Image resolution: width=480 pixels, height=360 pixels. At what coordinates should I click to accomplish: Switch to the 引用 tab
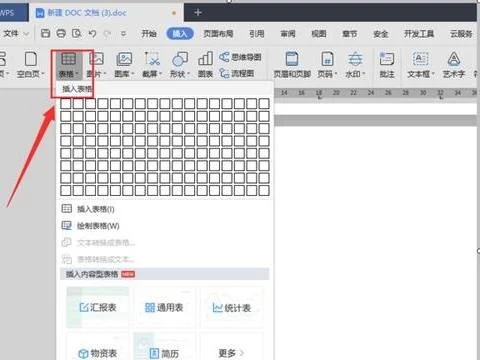(x=257, y=33)
